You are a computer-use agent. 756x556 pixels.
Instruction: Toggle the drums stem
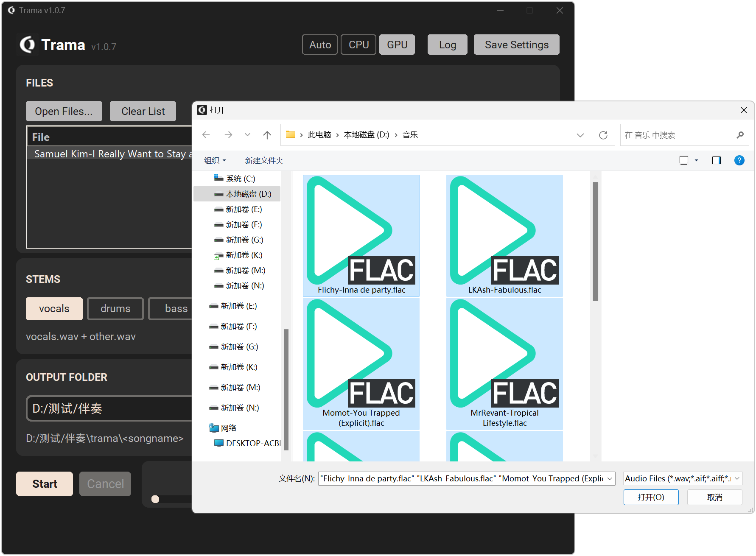click(115, 308)
